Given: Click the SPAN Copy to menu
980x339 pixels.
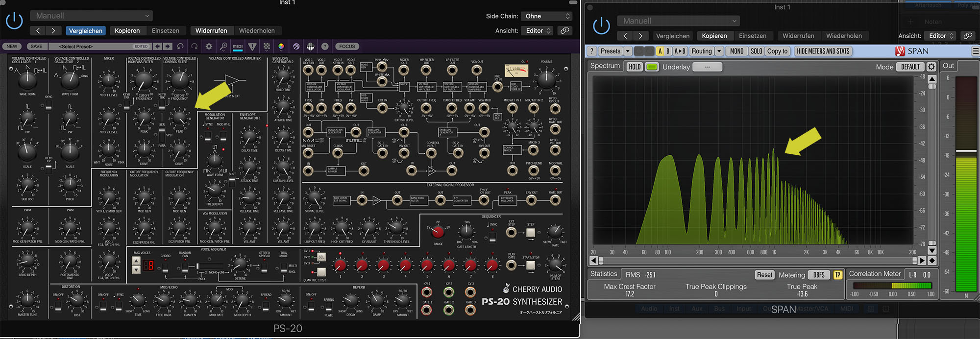Looking at the screenshot, I should tap(778, 51).
